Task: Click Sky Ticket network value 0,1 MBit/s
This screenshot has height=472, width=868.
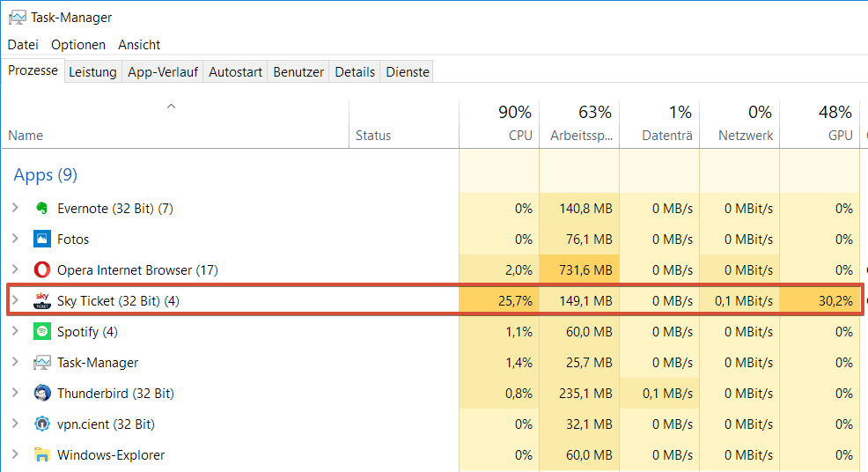Action: point(744,301)
